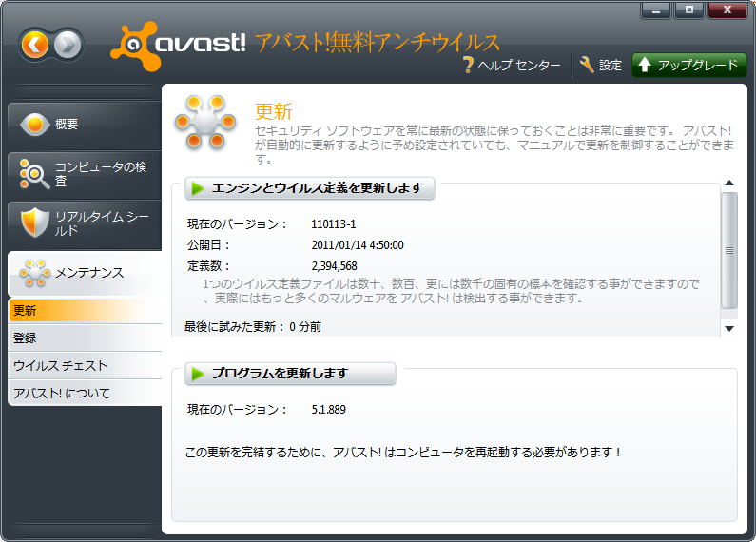Click the definitions count 2,394,568
The height and width of the screenshot is (542, 756).
[x=334, y=266]
